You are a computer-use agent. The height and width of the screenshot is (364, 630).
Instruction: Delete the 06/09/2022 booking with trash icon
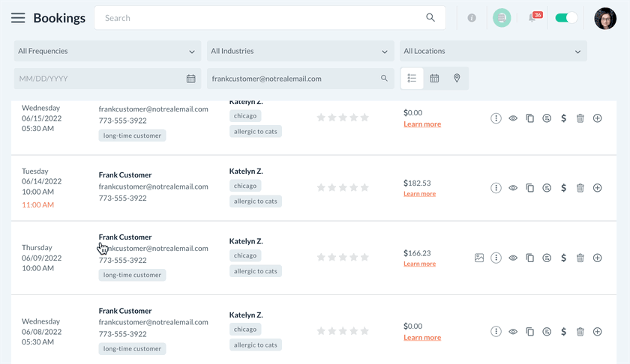[580, 258]
